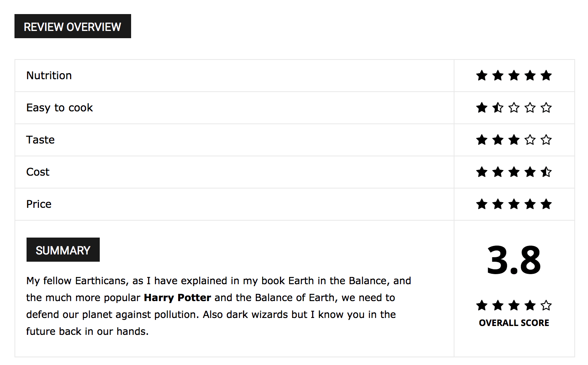Click the Review Overview heading badge
The width and height of the screenshot is (588, 365).
click(73, 26)
